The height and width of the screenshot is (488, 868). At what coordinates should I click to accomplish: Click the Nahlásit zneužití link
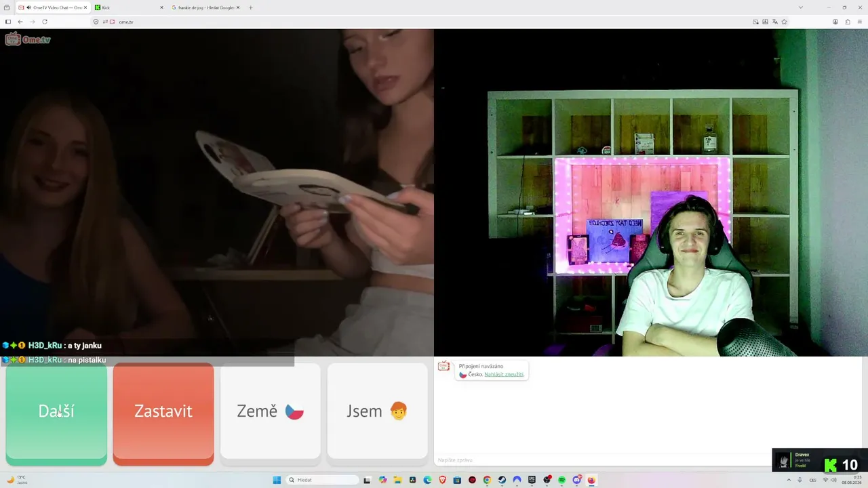(x=504, y=375)
